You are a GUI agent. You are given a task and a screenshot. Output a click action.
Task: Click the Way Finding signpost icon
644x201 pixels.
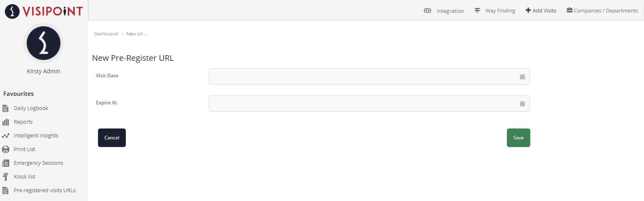point(477,10)
